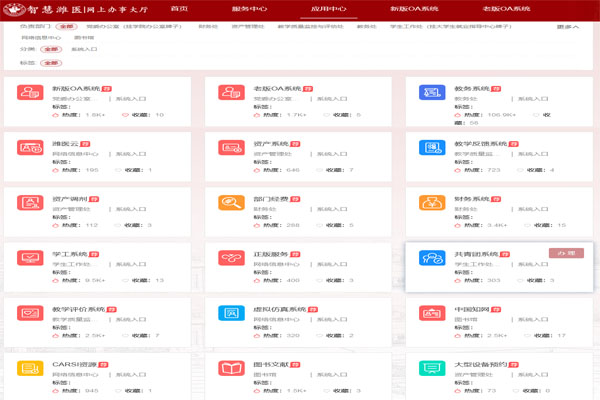The image size is (600, 400).
Task: Filter by 系统入口 category
Action: point(85,48)
